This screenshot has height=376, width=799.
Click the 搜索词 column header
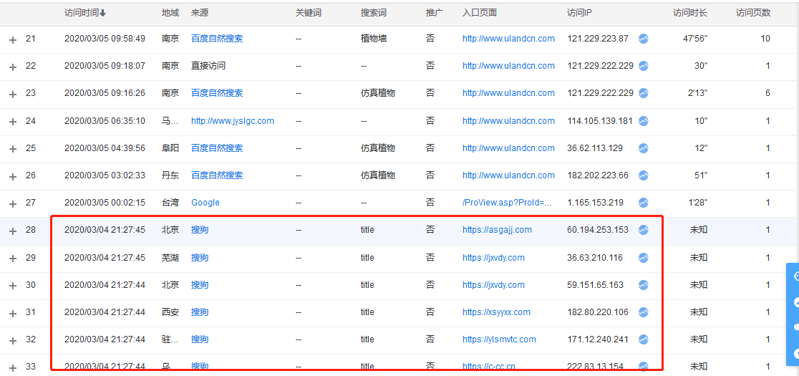click(x=374, y=13)
